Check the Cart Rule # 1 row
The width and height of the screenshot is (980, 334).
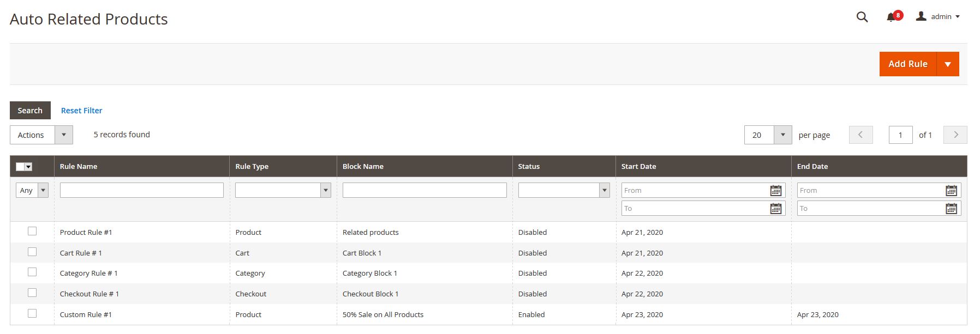[x=32, y=252]
